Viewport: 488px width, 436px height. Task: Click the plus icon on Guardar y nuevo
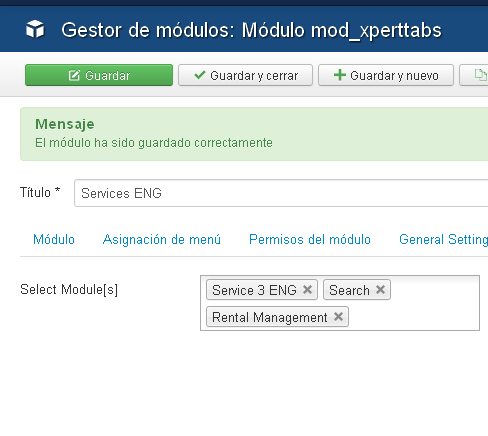[x=340, y=75]
